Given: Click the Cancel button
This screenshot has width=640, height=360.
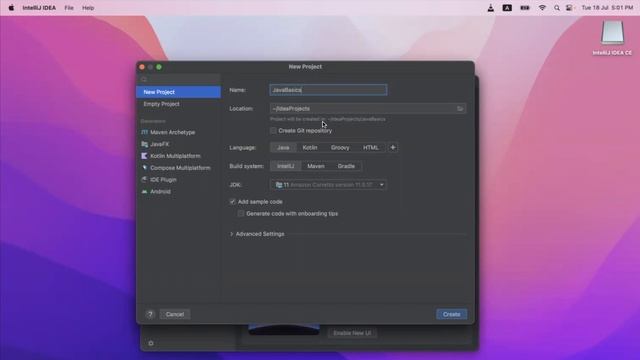Looking at the screenshot, I should (x=175, y=314).
